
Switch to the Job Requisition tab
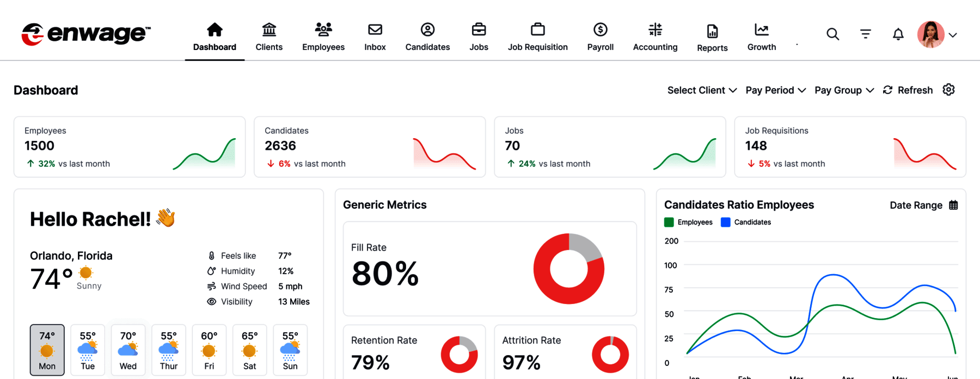point(537,36)
